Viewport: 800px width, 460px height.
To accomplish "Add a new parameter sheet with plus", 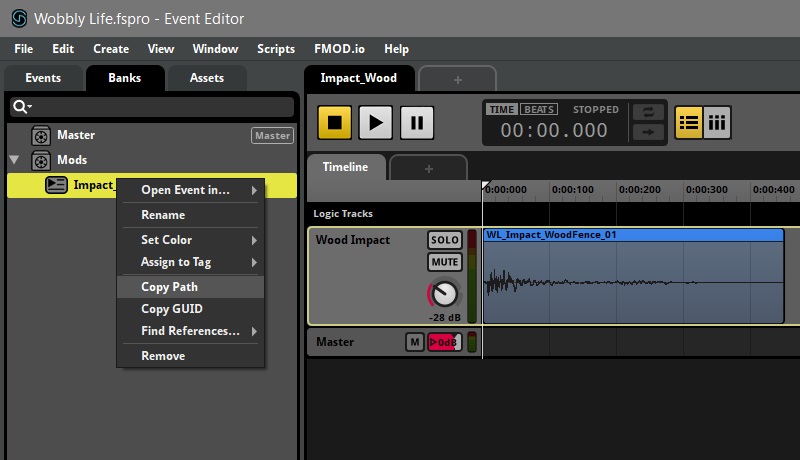I will click(x=429, y=169).
